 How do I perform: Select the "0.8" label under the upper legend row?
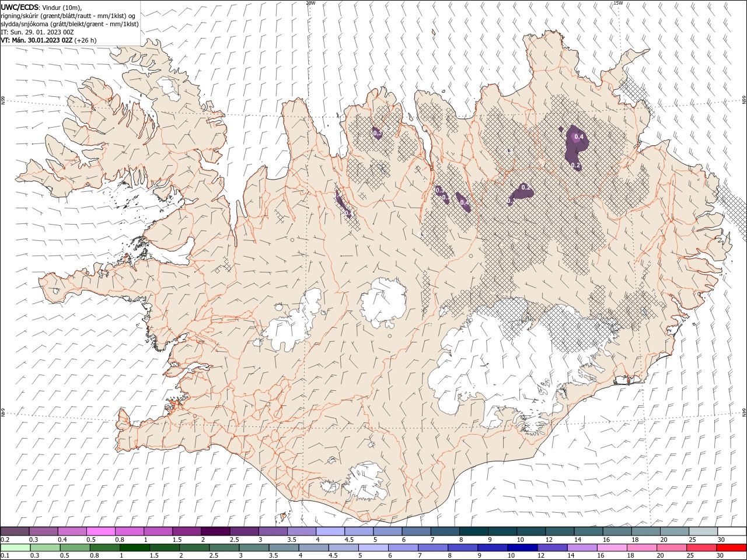click(120, 540)
